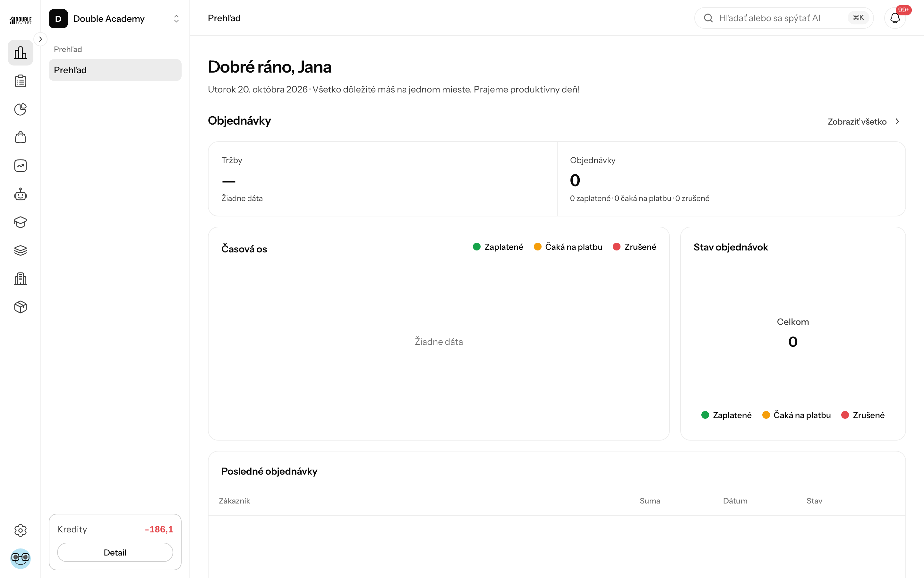Viewport: 924px width, 578px height.
Task: Open the robot AI icon in sidebar
Action: point(20,194)
